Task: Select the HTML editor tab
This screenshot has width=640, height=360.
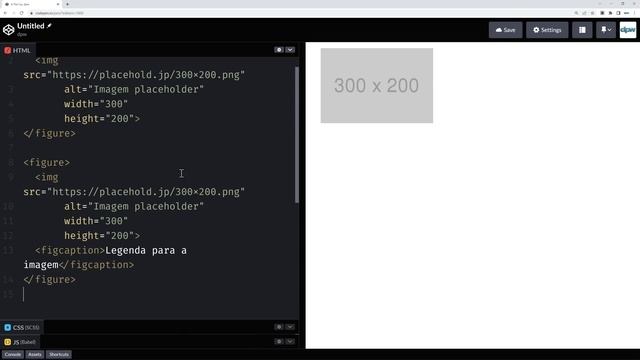Action: tap(18, 50)
